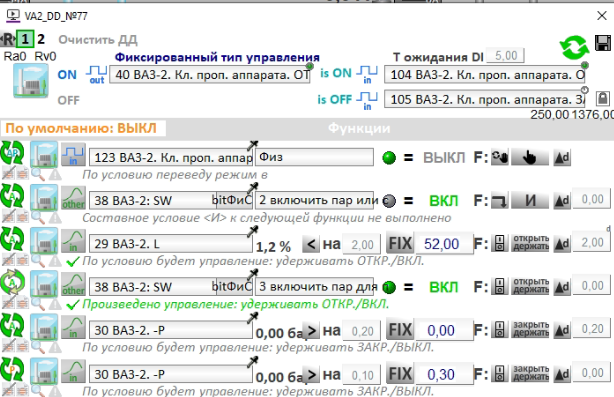The image size is (614, 397).
Task: Click the magnifier icon under row 123
Action: point(38,174)
